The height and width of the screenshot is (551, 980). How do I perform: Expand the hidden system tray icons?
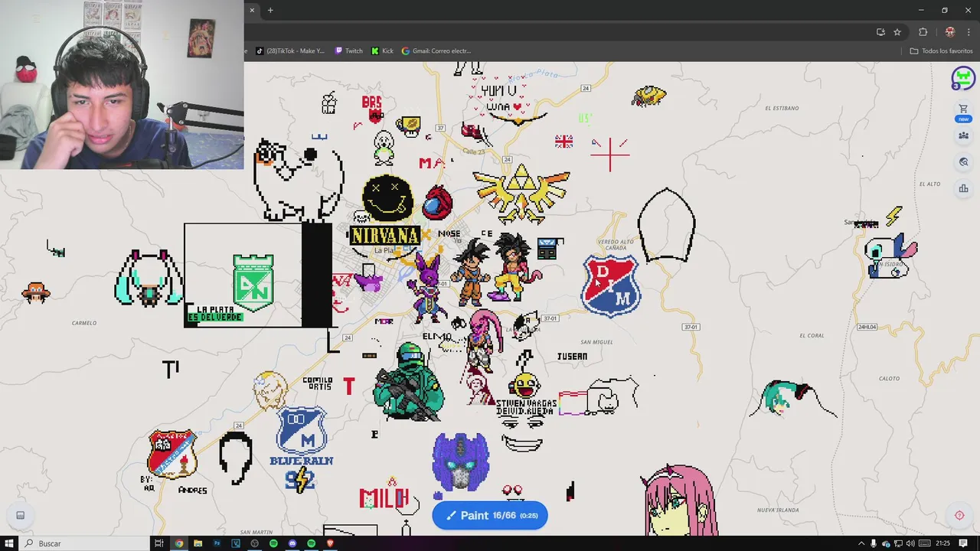pos(861,543)
